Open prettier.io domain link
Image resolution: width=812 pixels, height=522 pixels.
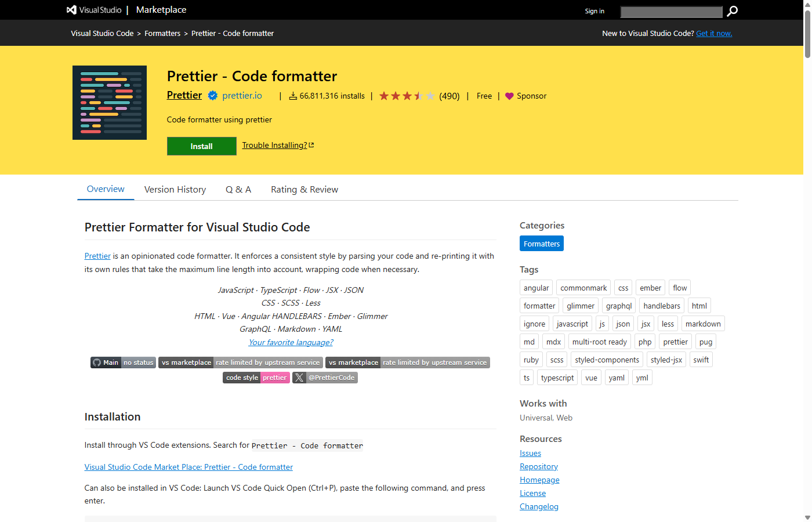[x=242, y=96]
